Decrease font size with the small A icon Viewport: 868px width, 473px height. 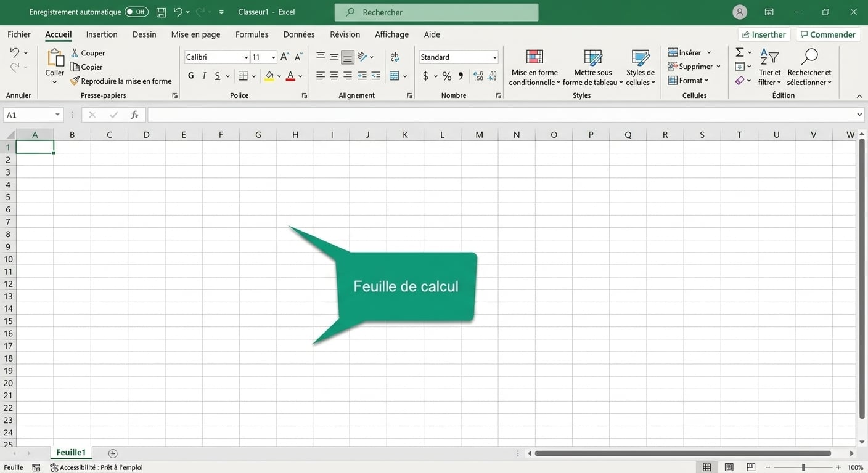[298, 57]
